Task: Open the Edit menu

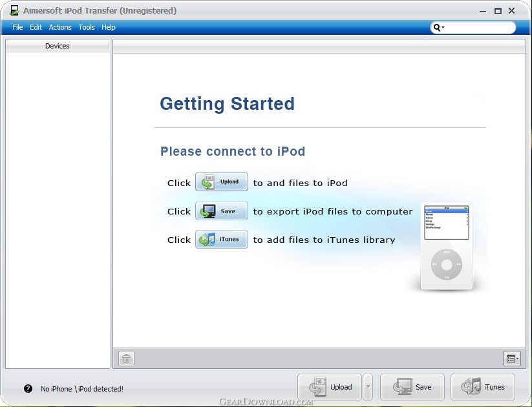Action: click(x=36, y=27)
